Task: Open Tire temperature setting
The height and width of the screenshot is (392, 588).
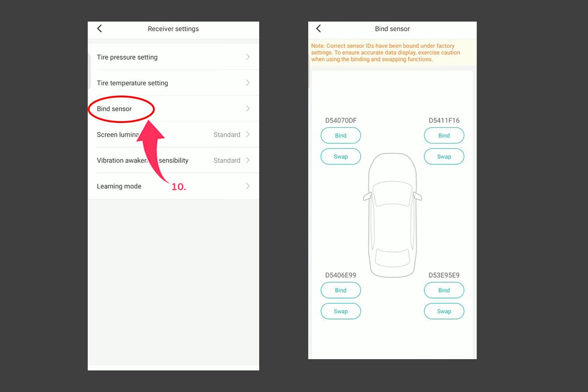Action: click(x=132, y=83)
